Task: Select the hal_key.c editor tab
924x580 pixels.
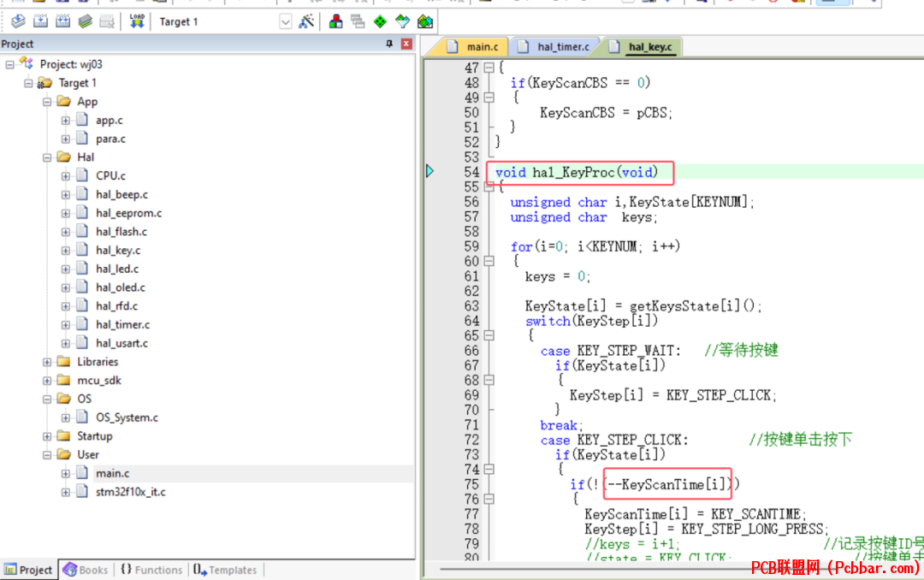Action: [643, 46]
